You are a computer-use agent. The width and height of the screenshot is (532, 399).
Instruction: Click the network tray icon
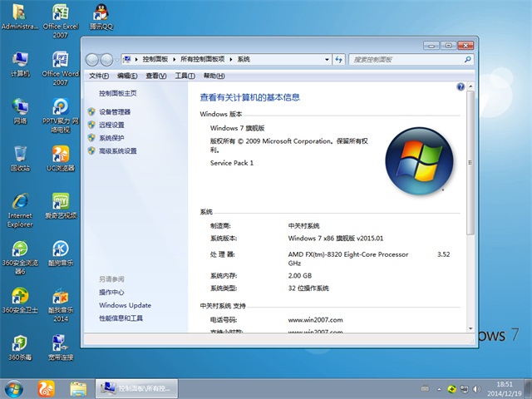[464, 389]
